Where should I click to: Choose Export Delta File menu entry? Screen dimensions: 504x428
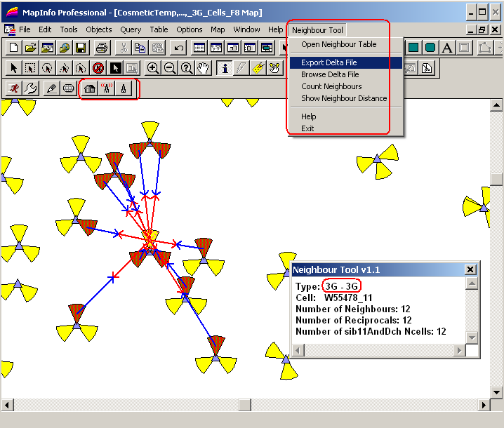(329, 62)
